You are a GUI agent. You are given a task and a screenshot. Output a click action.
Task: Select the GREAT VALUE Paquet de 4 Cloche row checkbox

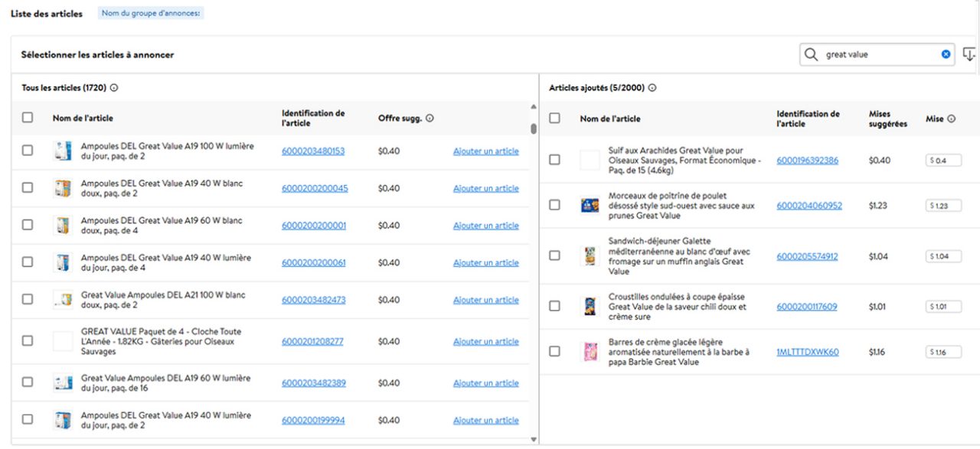[x=28, y=341]
